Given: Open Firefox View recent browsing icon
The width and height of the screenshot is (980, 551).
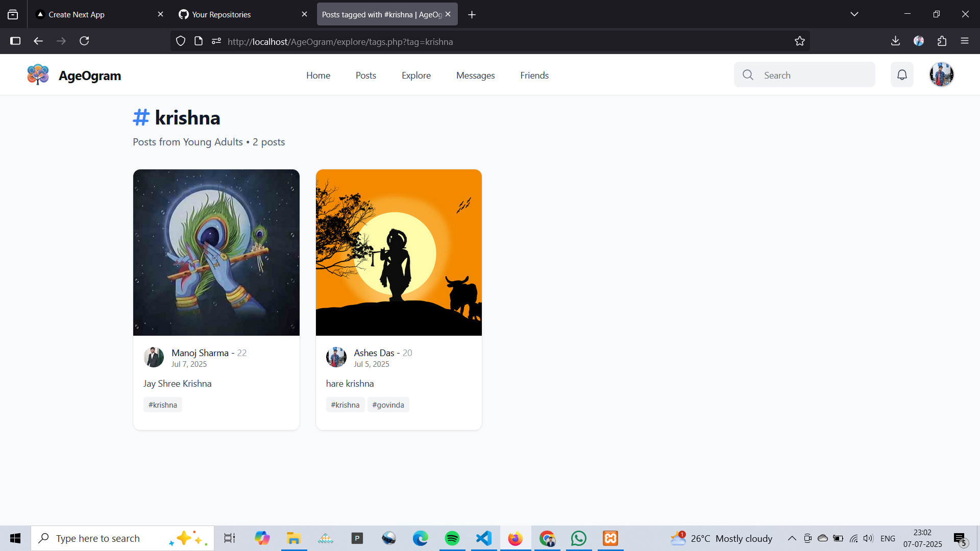Looking at the screenshot, I should click(13, 15).
